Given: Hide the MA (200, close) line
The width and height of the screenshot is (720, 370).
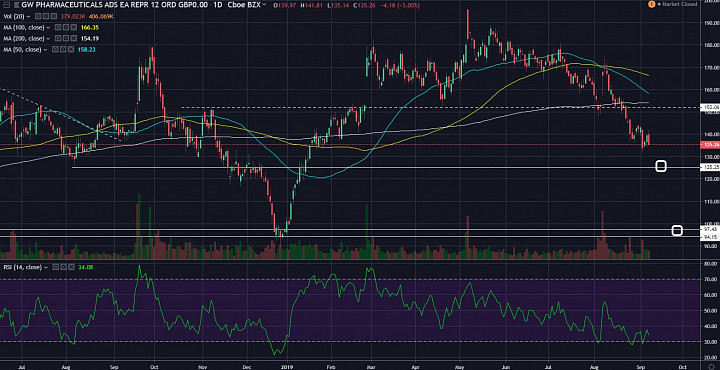Looking at the screenshot, I should click(x=58, y=38).
